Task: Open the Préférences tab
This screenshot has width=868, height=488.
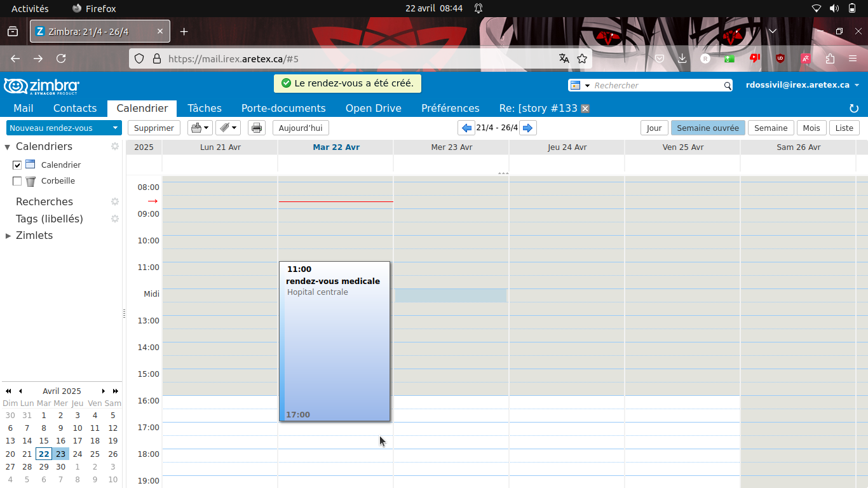Action: (451, 108)
